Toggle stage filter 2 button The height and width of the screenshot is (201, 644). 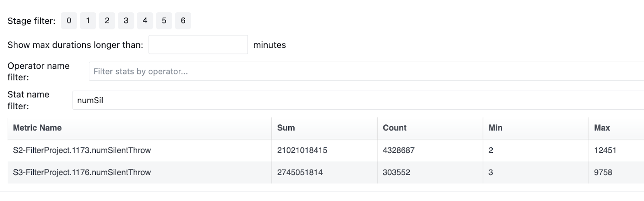tap(107, 21)
